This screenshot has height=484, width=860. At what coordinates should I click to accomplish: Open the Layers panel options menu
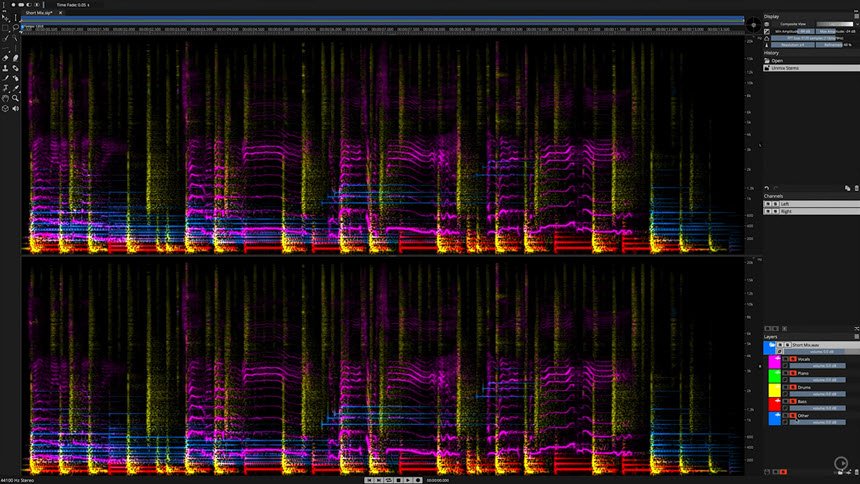pos(856,336)
